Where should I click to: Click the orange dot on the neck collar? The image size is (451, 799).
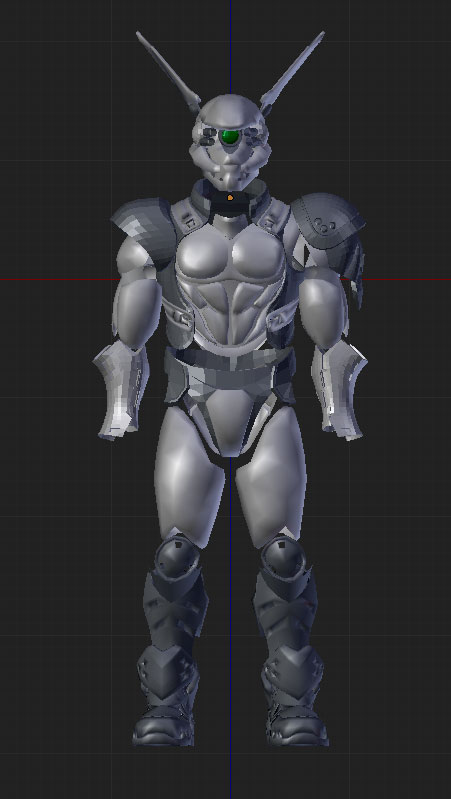[230, 197]
